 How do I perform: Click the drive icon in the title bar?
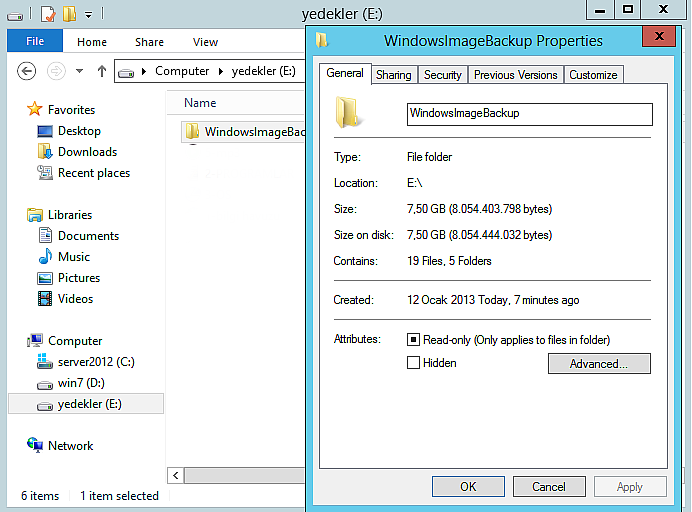click(x=15, y=16)
